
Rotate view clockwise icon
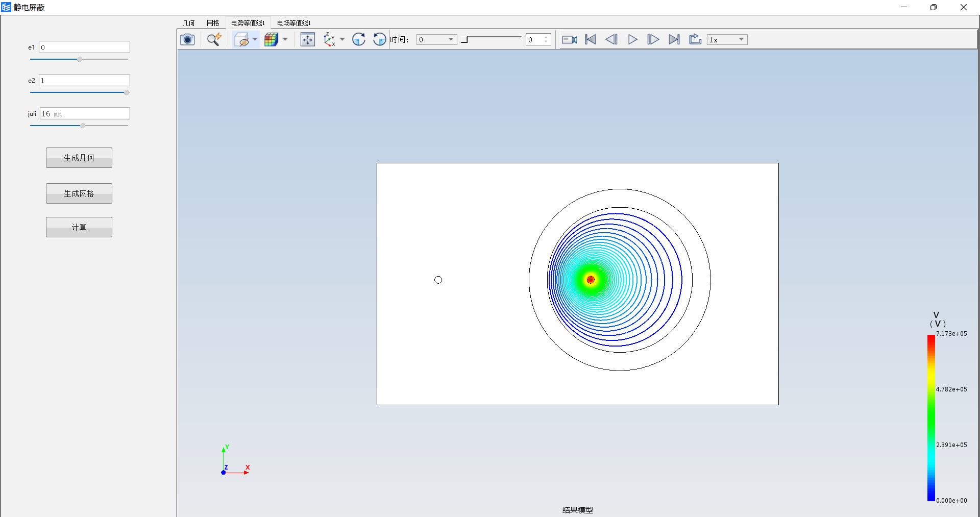(359, 39)
